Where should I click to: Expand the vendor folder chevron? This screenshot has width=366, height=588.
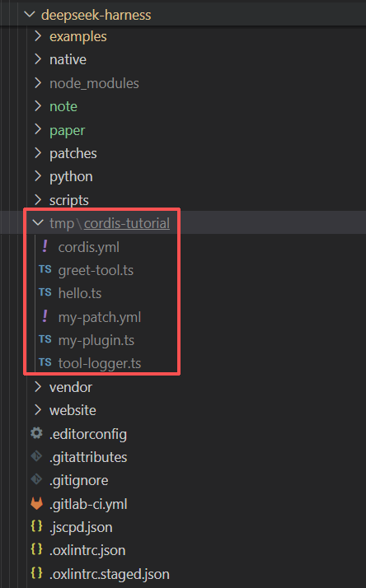(38, 386)
